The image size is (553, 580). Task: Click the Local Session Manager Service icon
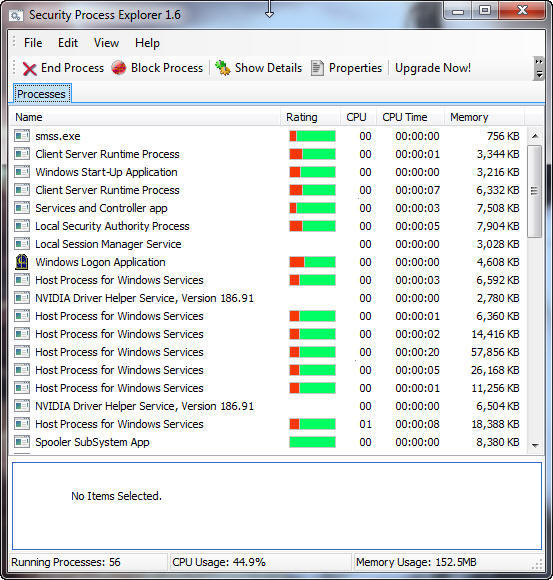tap(22, 244)
